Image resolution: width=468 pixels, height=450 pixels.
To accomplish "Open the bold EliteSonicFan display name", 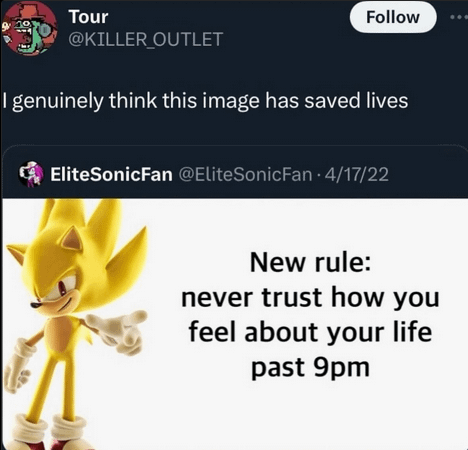I will point(111,174).
